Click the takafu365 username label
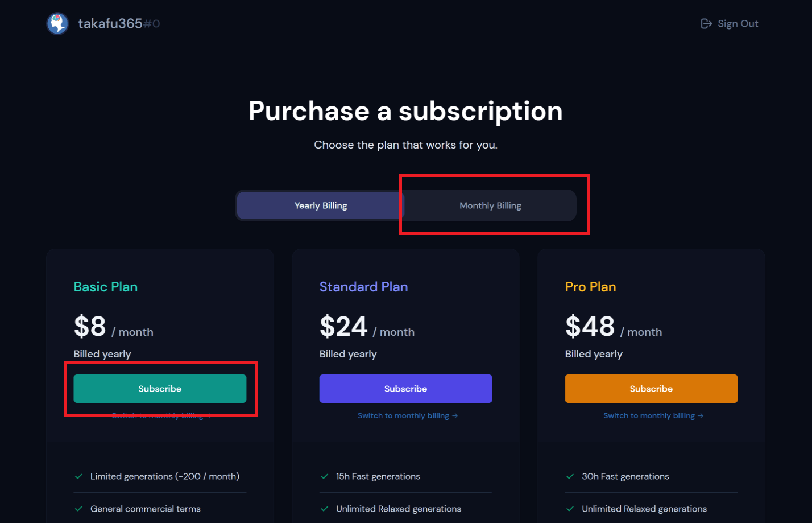Screen dimensions: 812x523 (x=110, y=24)
